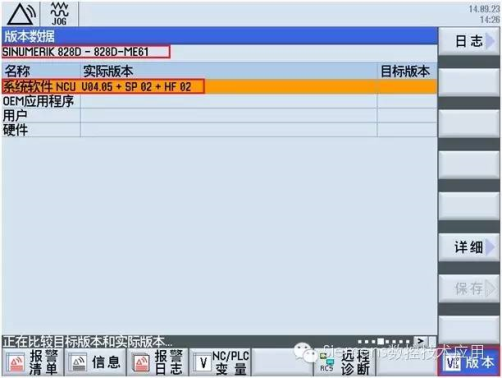Screen dimensions: 502x378
Task: Open the NC/PLC 变量 variables softkey
Action: tap(220, 363)
